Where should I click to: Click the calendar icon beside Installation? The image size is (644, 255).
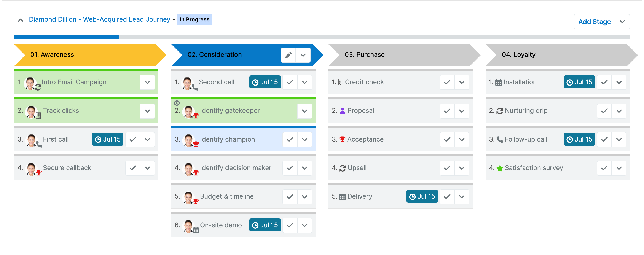click(x=498, y=83)
